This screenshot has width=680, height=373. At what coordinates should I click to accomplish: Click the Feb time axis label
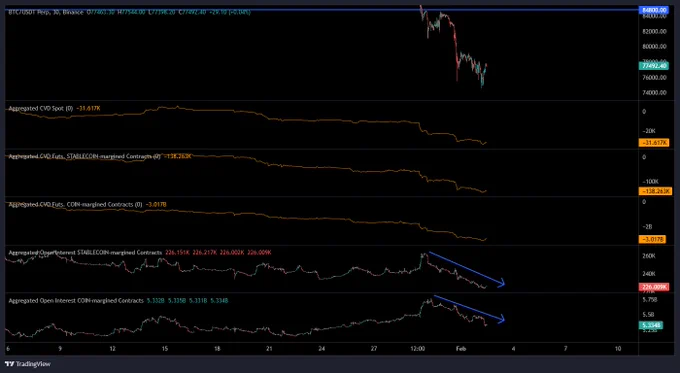[461, 348]
